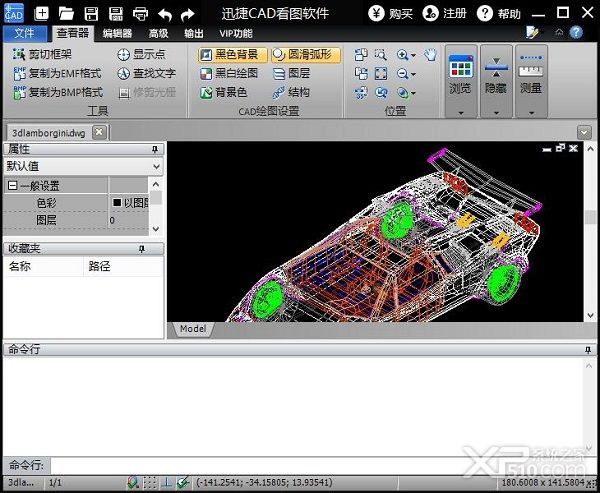
Task: Pin the 属性 properties panel
Action: 155,149
